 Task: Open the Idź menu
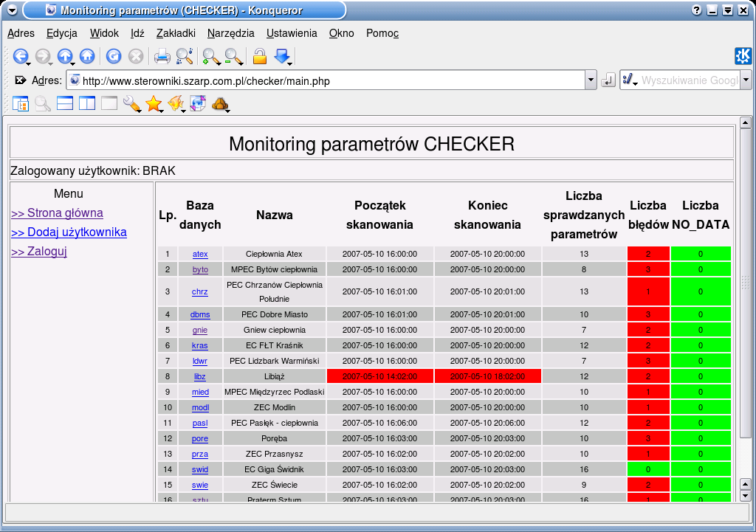137,33
